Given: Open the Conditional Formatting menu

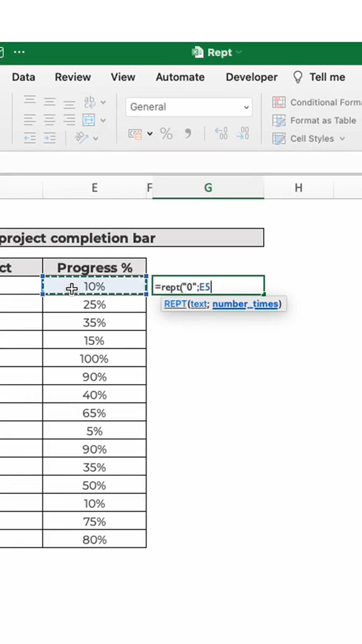Looking at the screenshot, I should point(316,102).
